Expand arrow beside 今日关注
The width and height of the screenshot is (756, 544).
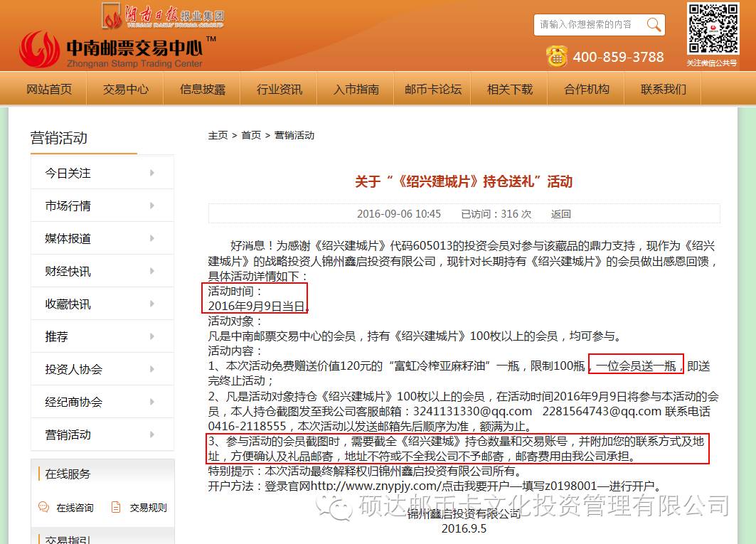pyautogui.click(x=152, y=173)
